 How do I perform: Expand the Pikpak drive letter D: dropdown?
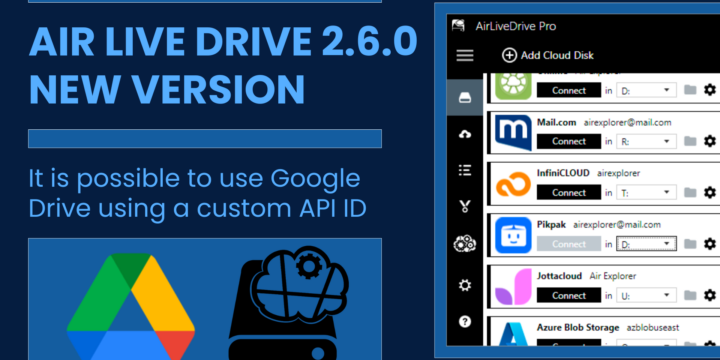point(646,244)
